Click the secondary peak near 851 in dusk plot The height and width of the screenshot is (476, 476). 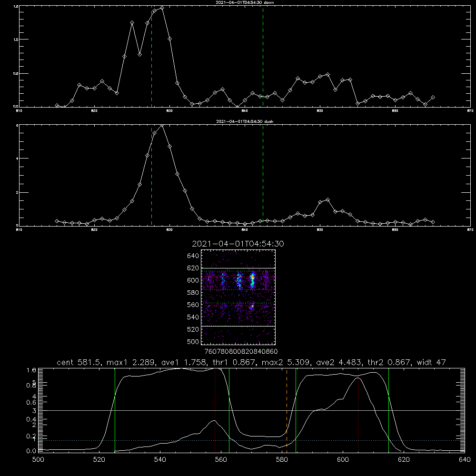327,200
